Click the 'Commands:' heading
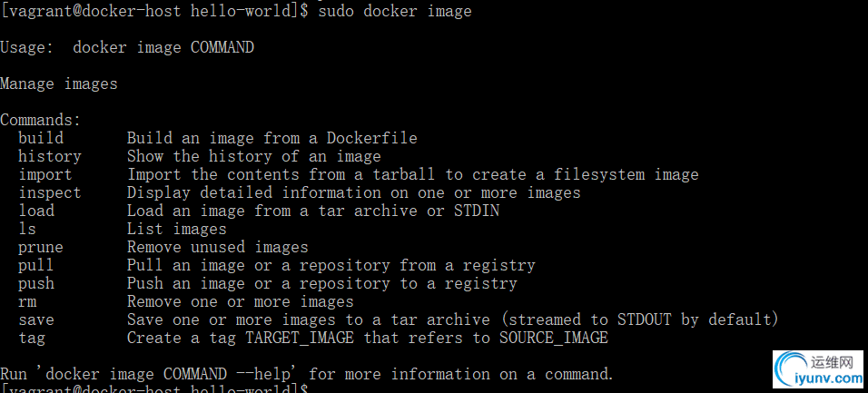This screenshot has height=393, width=868. [41, 120]
